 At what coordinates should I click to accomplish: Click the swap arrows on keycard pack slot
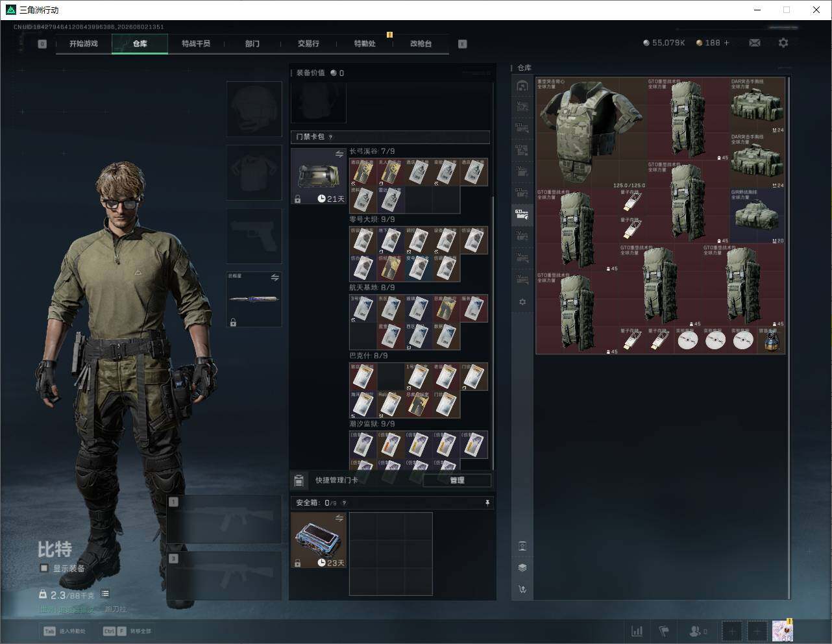[339, 154]
